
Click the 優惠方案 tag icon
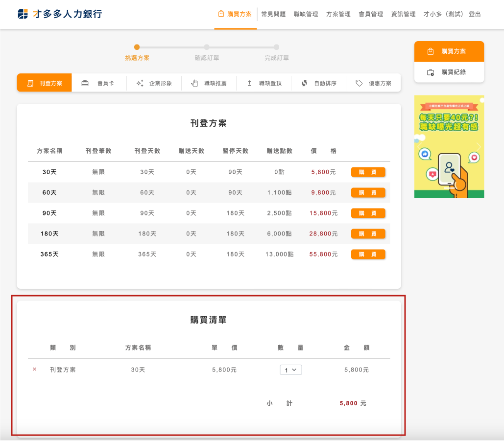click(x=359, y=83)
